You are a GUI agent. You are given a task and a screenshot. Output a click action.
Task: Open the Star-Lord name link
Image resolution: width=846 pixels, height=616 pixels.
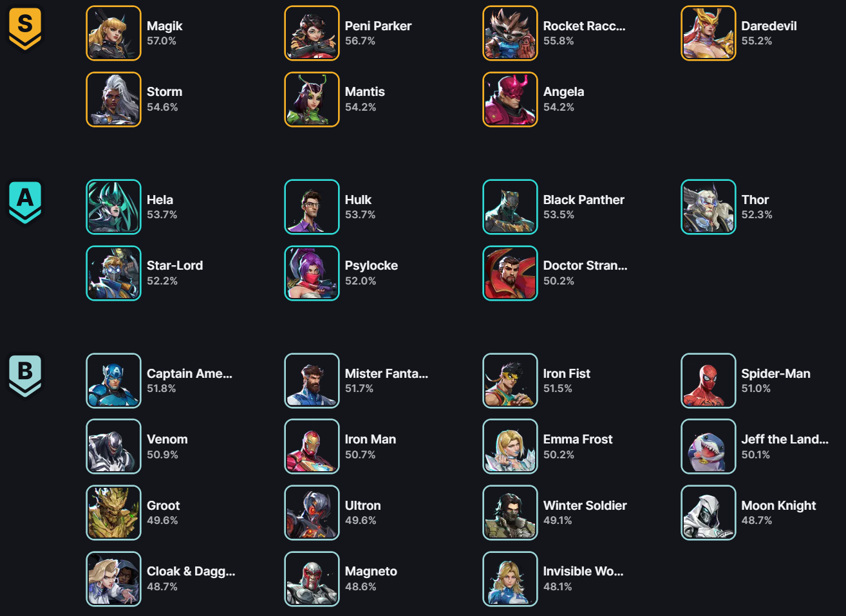(174, 265)
